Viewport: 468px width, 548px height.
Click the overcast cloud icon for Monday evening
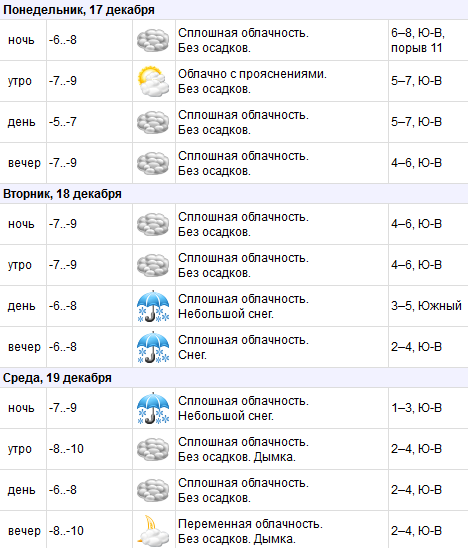point(153,163)
